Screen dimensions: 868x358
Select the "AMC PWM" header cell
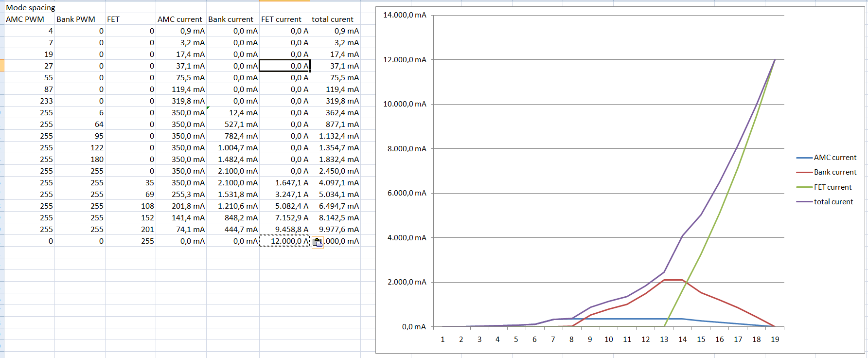tap(25, 19)
